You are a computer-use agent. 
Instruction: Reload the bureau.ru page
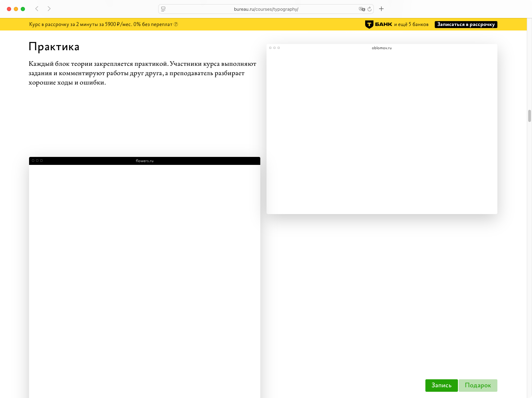click(369, 9)
